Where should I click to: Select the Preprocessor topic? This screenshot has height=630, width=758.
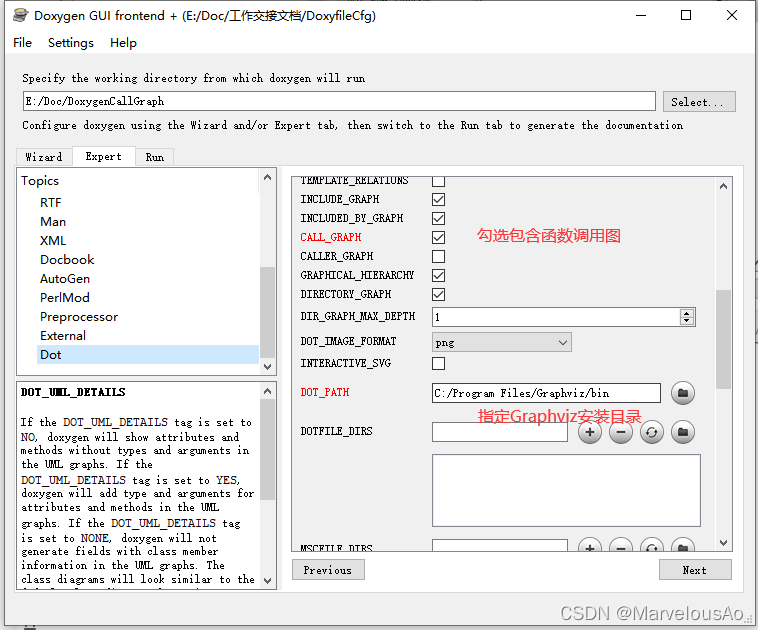tap(79, 317)
